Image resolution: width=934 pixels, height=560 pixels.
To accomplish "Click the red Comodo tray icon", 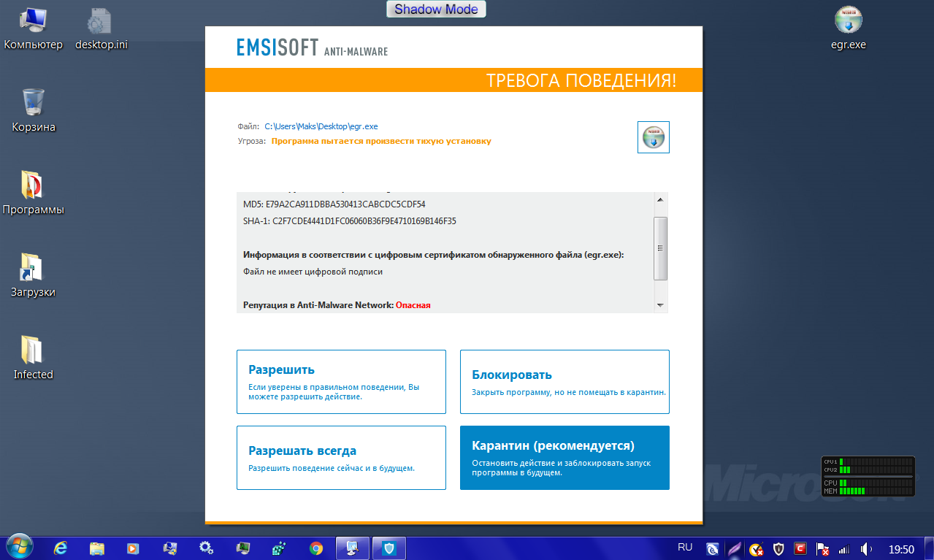I will click(x=800, y=548).
